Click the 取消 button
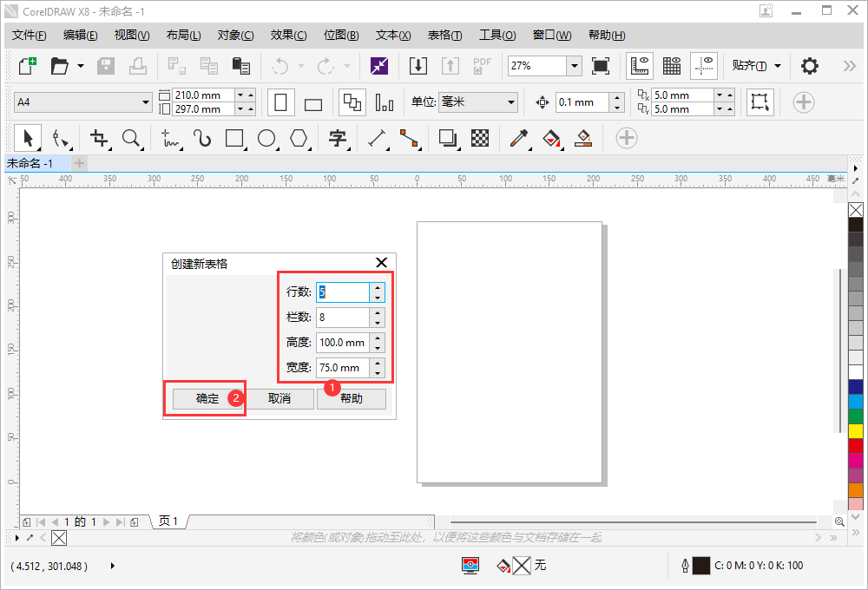868x590 pixels. pos(279,398)
